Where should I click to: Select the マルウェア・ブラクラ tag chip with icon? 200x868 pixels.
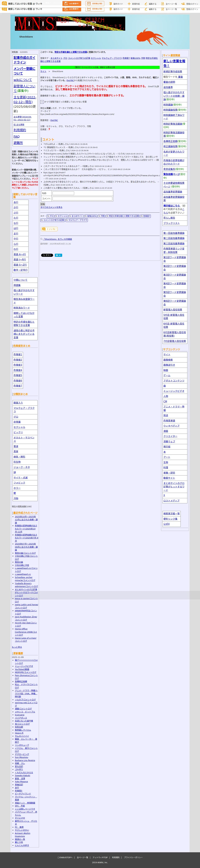[x=77, y=220]
